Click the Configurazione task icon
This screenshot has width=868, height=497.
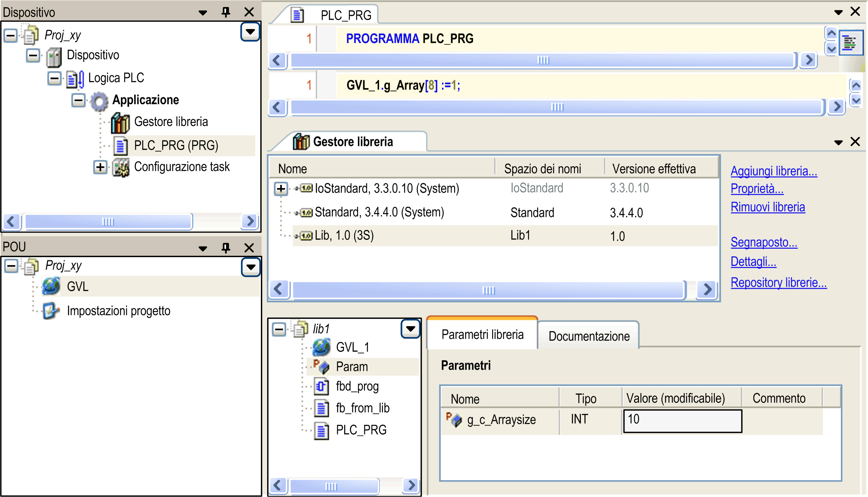click(x=121, y=168)
